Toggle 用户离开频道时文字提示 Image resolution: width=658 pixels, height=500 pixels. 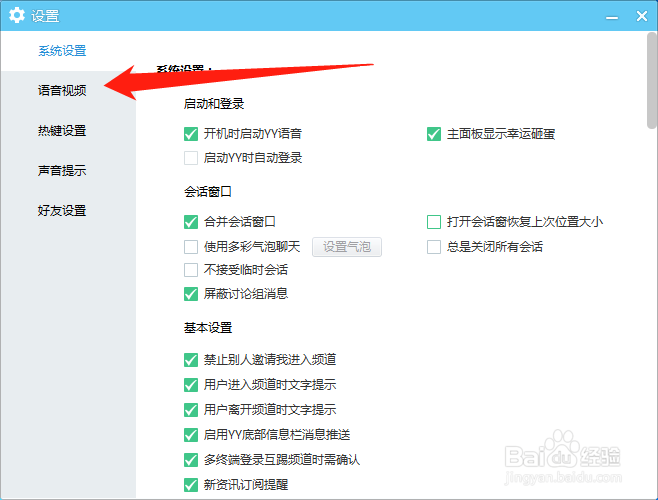click(x=191, y=409)
